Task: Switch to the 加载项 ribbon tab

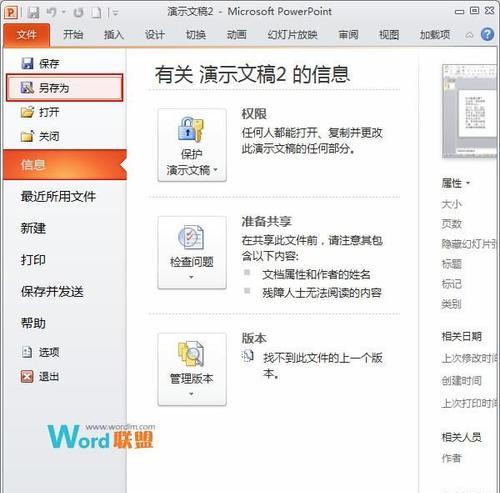Action: (x=435, y=34)
